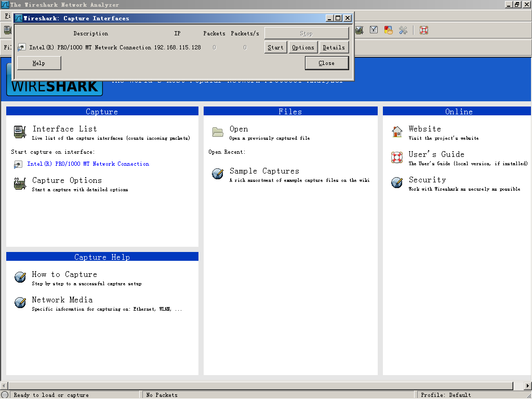Click the User's Guide heading
The image size is (532, 399).
[436, 154]
